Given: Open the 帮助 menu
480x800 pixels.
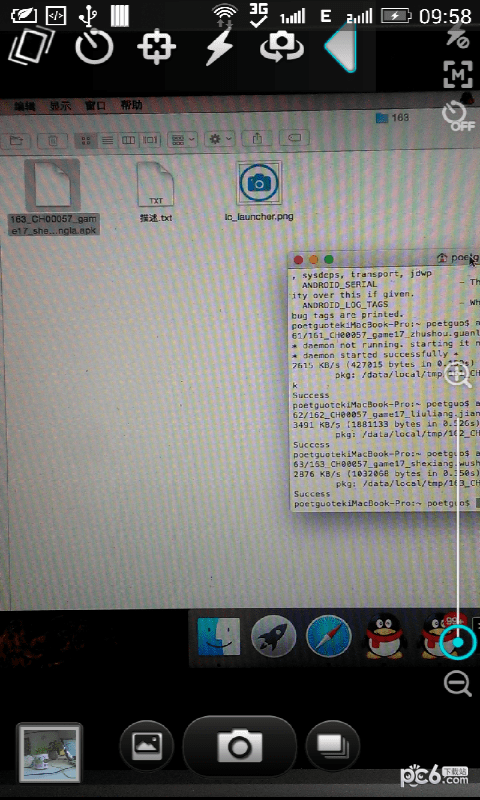Looking at the screenshot, I should 131,106.
